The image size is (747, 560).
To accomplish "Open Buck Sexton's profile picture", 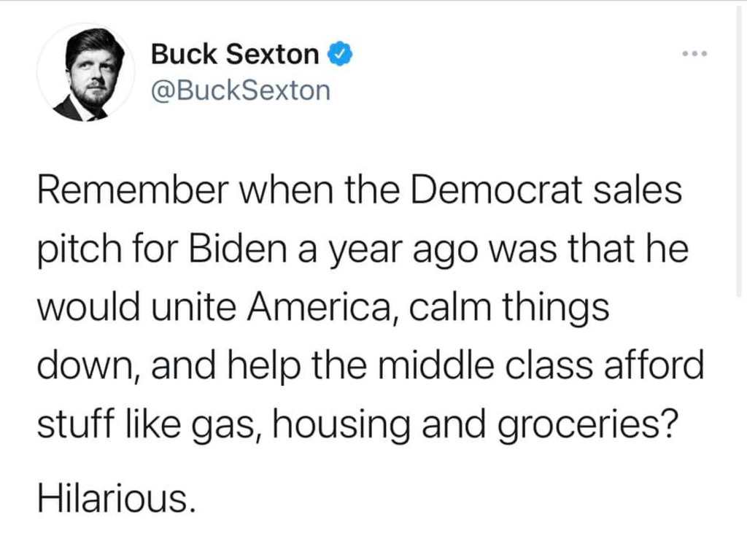I will [x=85, y=72].
